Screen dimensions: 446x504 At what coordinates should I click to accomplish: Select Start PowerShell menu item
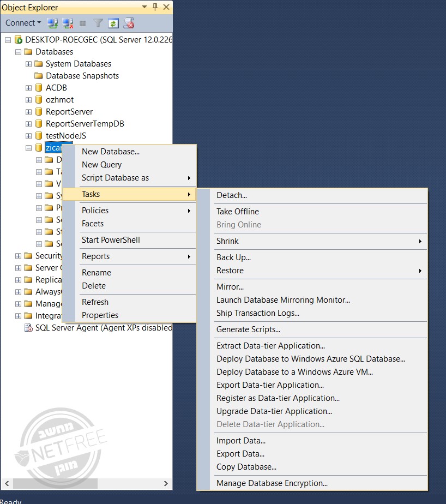click(x=129, y=240)
